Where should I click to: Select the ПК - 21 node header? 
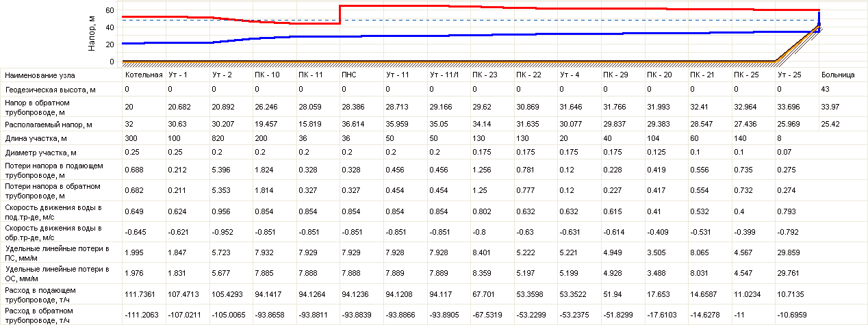[703, 75]
